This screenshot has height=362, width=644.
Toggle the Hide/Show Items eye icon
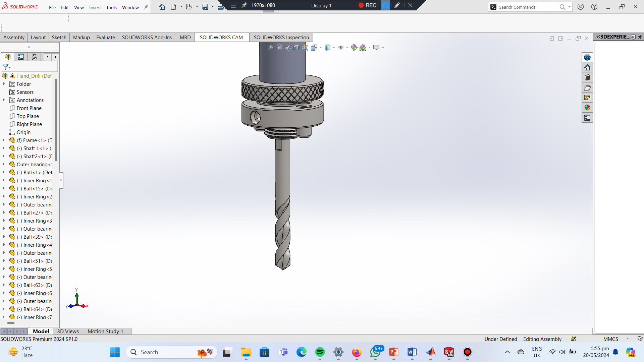pyautogui.click(x=341, y=48)
